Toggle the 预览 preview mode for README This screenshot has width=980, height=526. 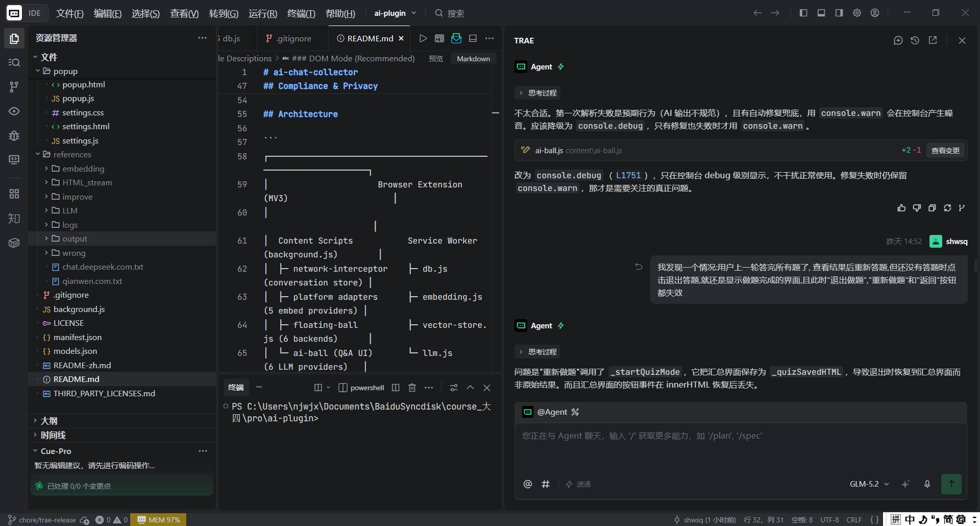pyautogui.click(x=436, y=59)
